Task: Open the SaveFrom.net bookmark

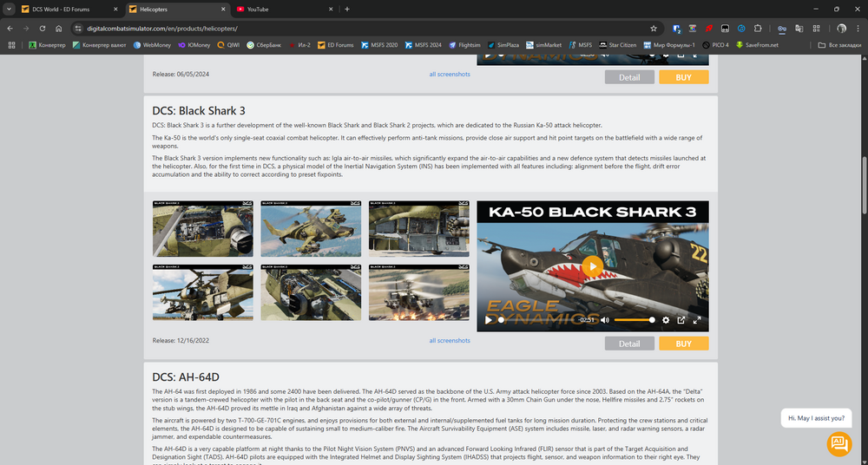Action: tap(757, 45)
